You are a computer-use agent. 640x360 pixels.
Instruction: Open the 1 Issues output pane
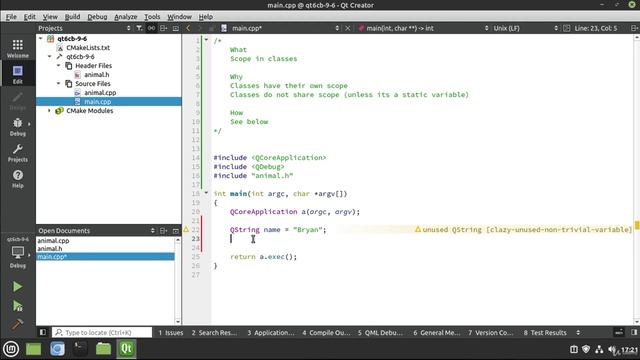pyautogui.click(x=171, y=332)
